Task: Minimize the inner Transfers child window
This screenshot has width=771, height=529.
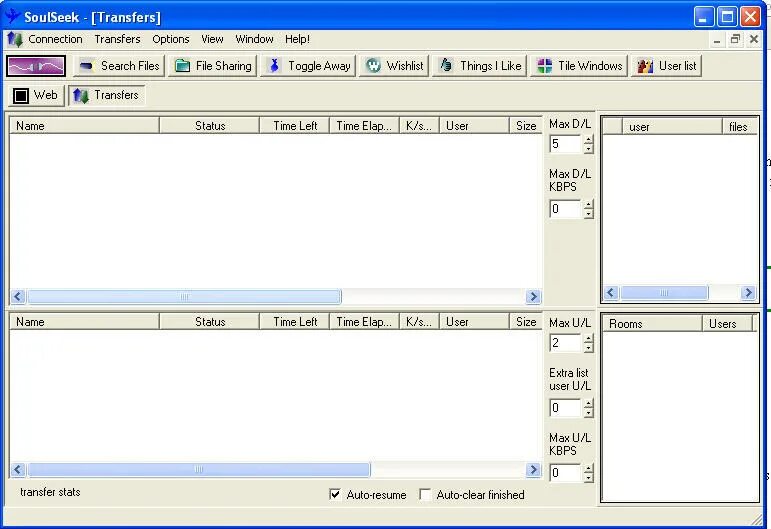Action: [717, 39]
